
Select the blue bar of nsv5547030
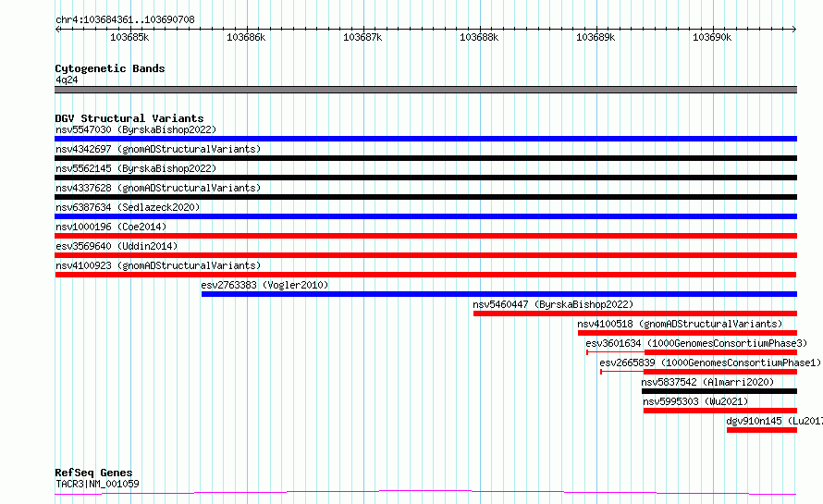[425, 139]
